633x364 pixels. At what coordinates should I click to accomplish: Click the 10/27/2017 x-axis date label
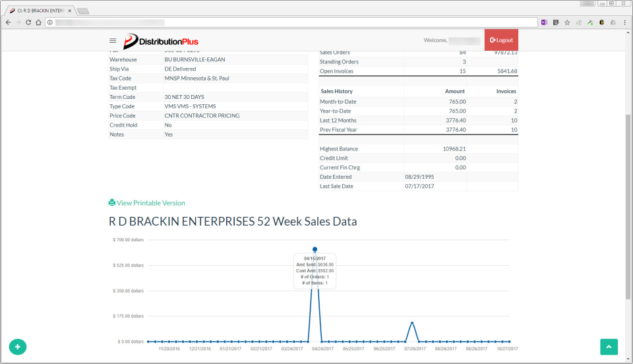click(x=507, y=349)
